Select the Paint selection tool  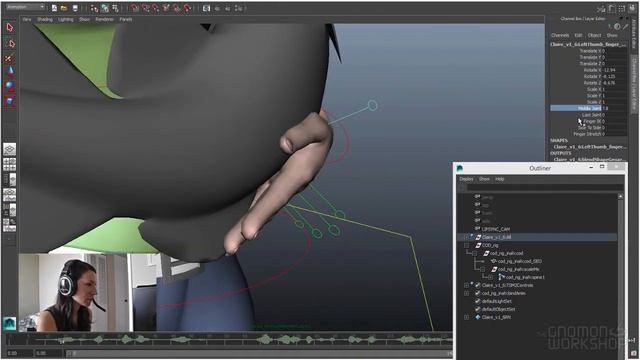pos(10,58)
